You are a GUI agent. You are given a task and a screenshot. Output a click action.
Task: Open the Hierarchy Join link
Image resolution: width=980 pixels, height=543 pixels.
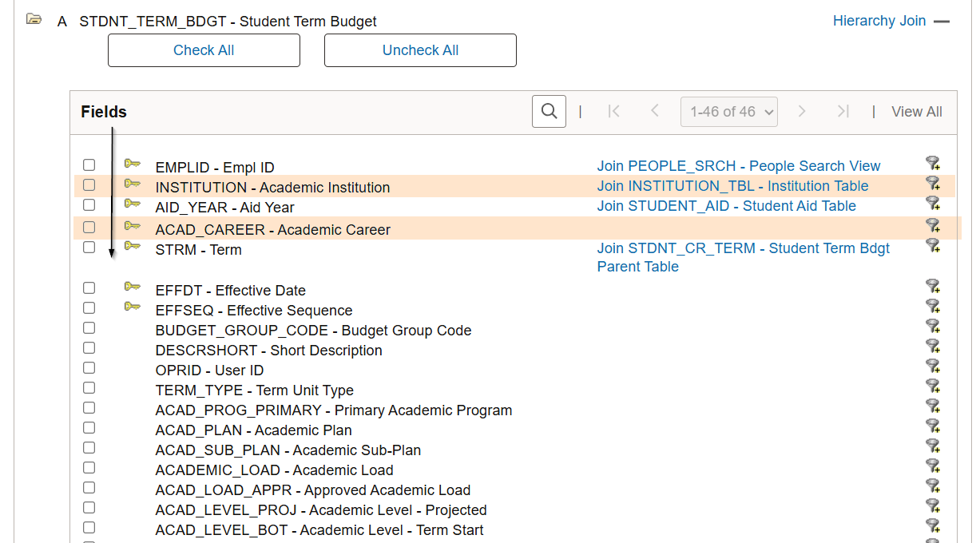pyautogui.click(x=879, y=21)
